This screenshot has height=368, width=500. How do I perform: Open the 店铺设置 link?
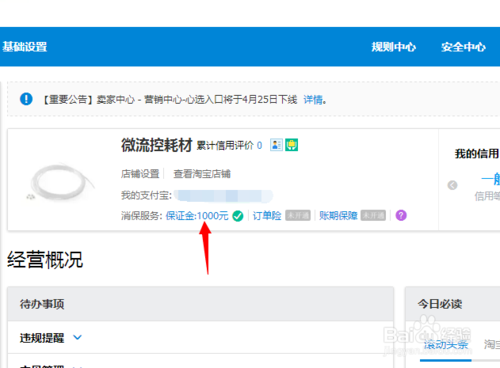(140, 174)
